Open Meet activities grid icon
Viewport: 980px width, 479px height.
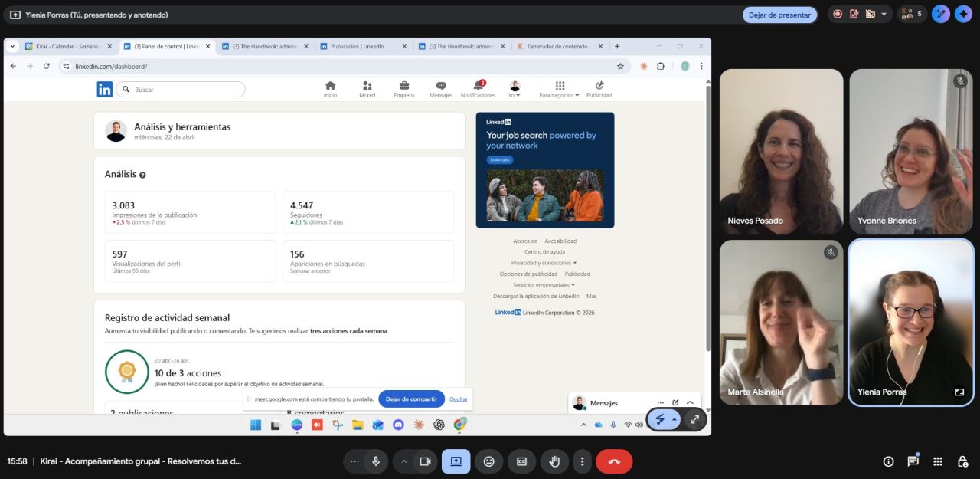click(937, 461)
